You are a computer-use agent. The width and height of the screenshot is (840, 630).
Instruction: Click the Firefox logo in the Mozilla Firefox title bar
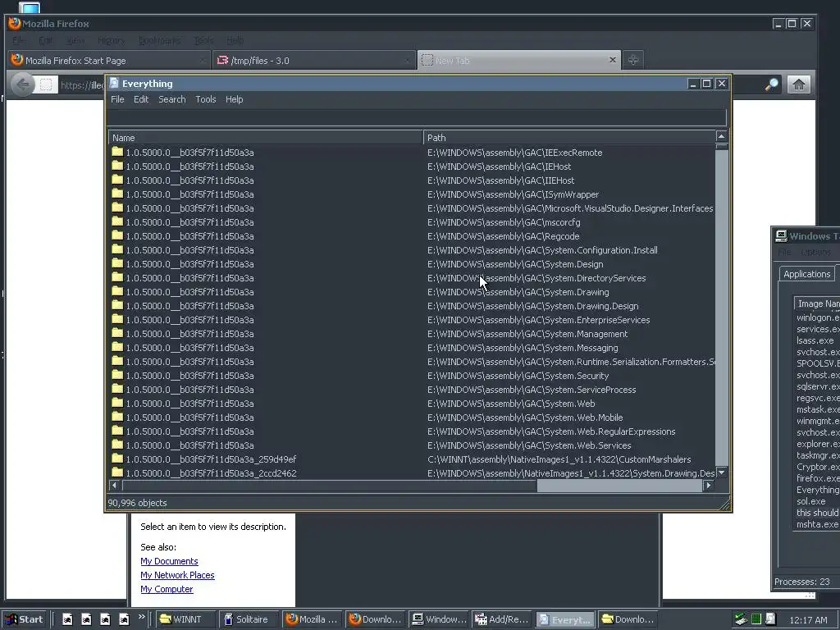15,24
